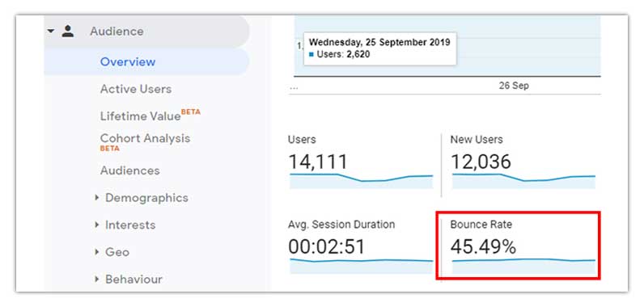Click the 26 Sep axis label
This screenshot has height=307, width=644.
(x=514, y=86)
